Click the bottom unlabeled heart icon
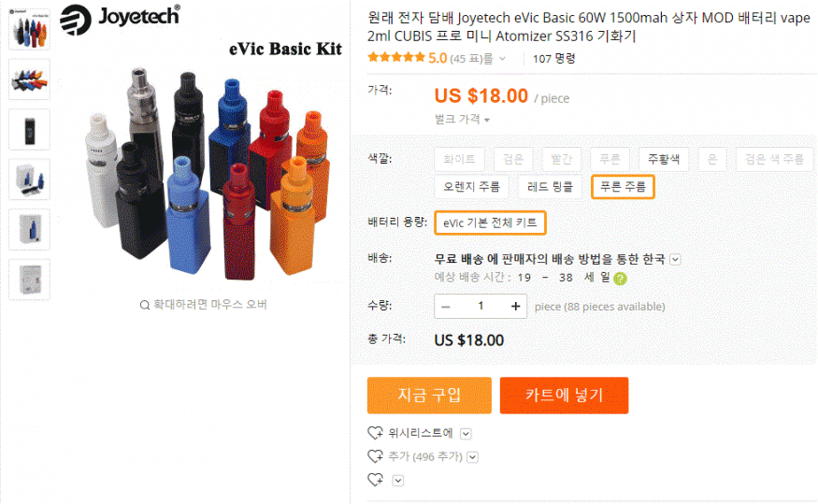818x504 pixels. click(375, 480)
